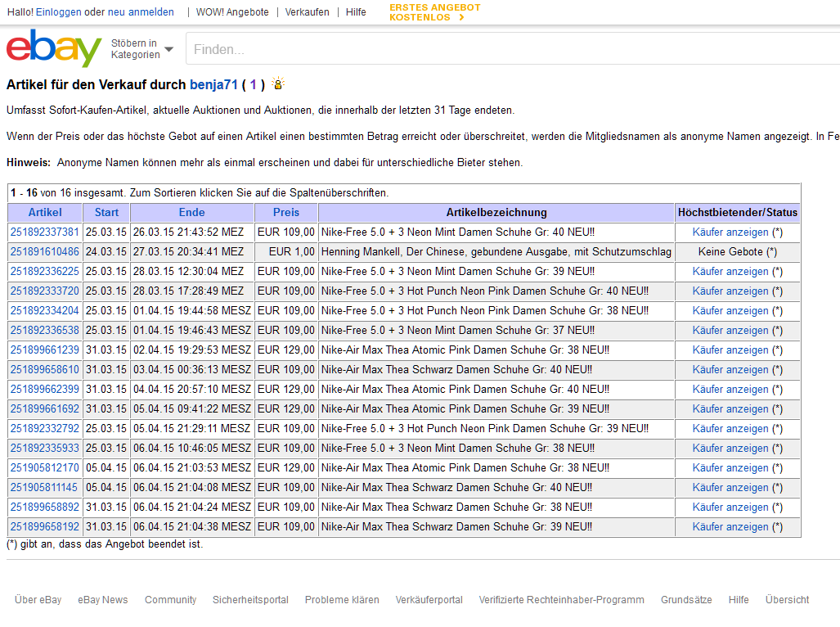Sort table by Ende column header

tap(192, 213)
